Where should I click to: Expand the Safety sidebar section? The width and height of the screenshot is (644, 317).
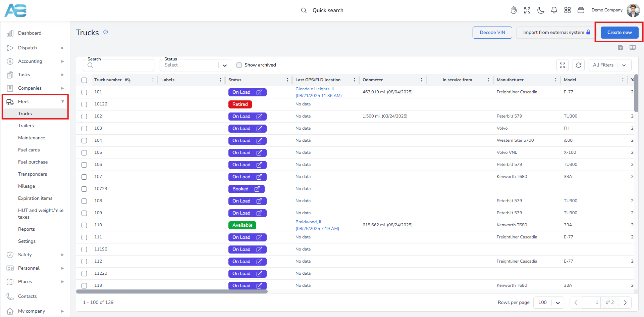(35, 255)
